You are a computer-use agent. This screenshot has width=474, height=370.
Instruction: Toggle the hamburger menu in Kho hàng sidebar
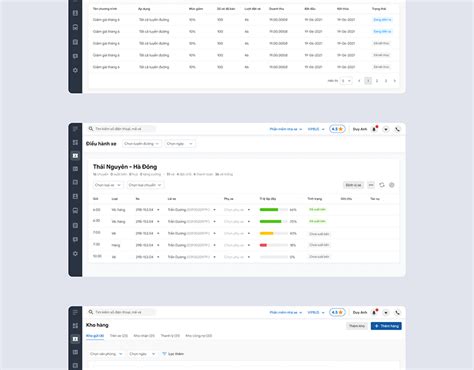coord(75,312)
